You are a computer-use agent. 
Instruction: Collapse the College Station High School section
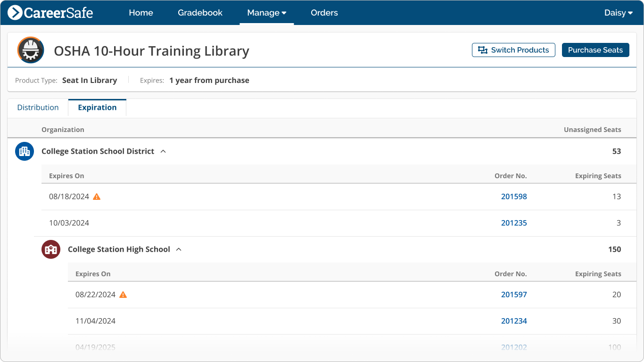[178, 249]
